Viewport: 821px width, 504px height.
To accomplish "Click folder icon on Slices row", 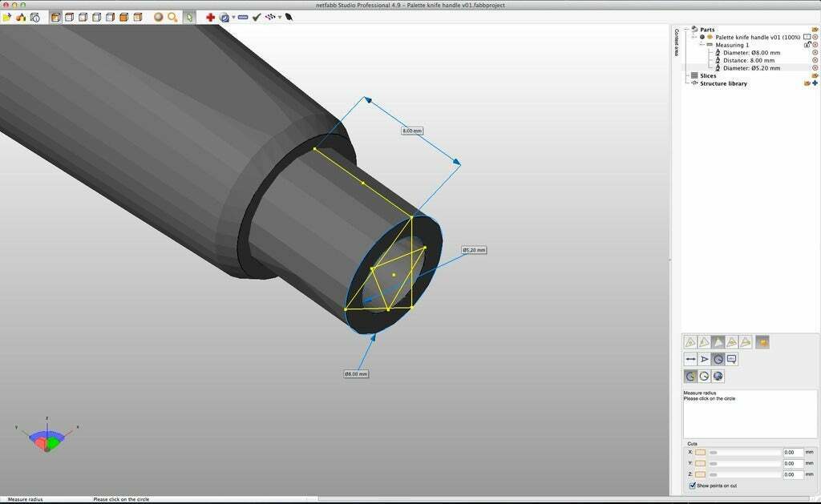I will coord(815,76).
